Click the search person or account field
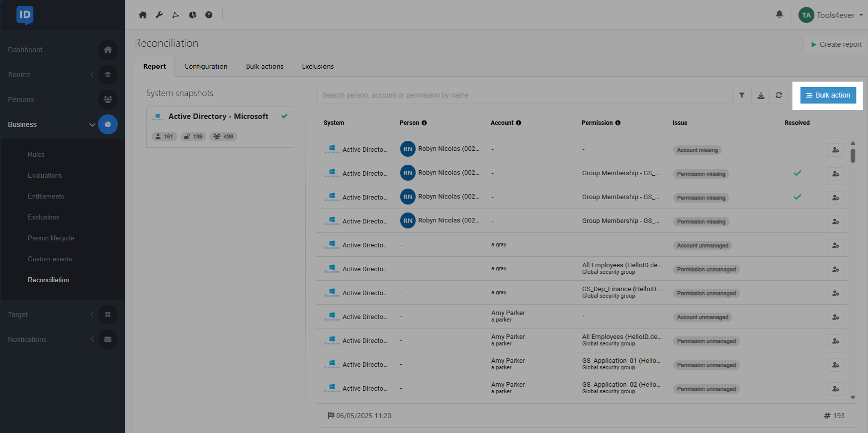Image resolution: width=868 pixels, height=433 pixels. click(524, 95)
